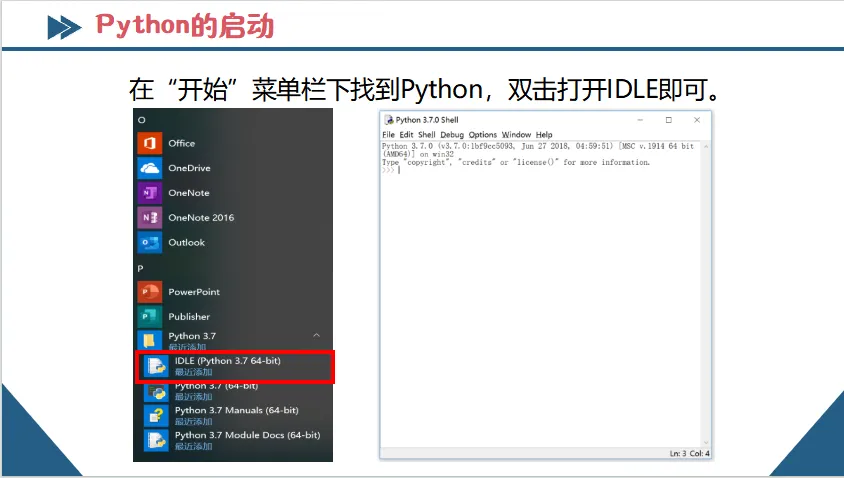Launch IDLE (Python 3.7 64-bit) entry text
The height and width of the screenshot is (478, 844).
pyautogui.click(x=228, y=361)
